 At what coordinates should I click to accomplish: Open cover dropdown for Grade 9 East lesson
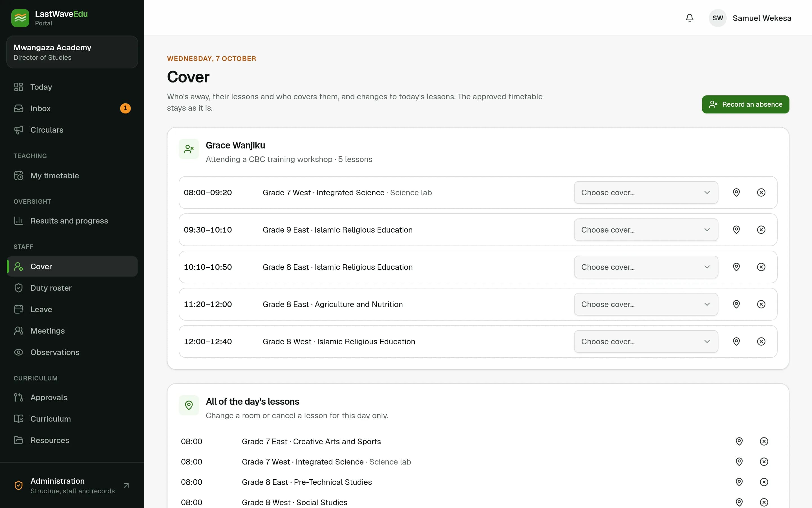[646, 230]
